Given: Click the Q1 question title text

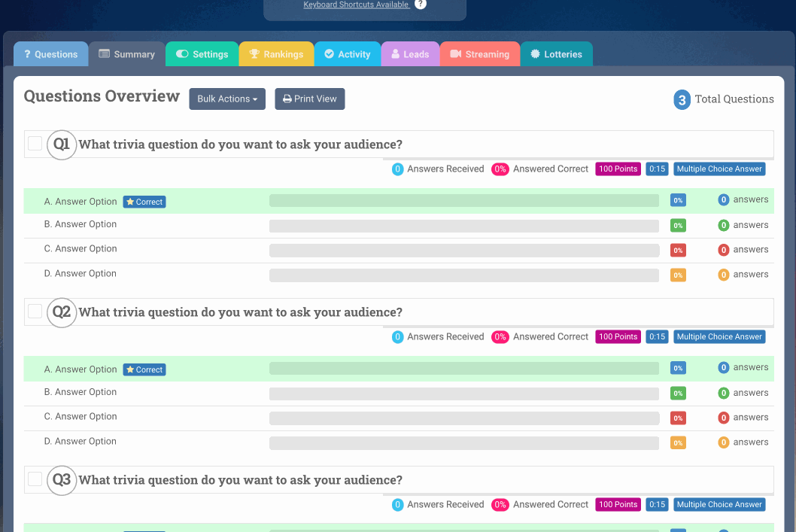Looking at the screenshot, I should [241, 144].
